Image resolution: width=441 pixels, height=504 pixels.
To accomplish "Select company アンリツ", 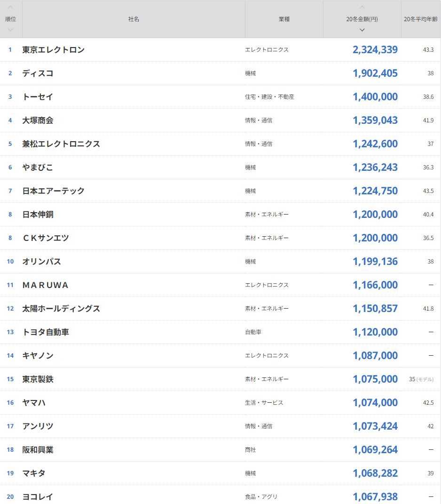I will click(x=38, y=426).
